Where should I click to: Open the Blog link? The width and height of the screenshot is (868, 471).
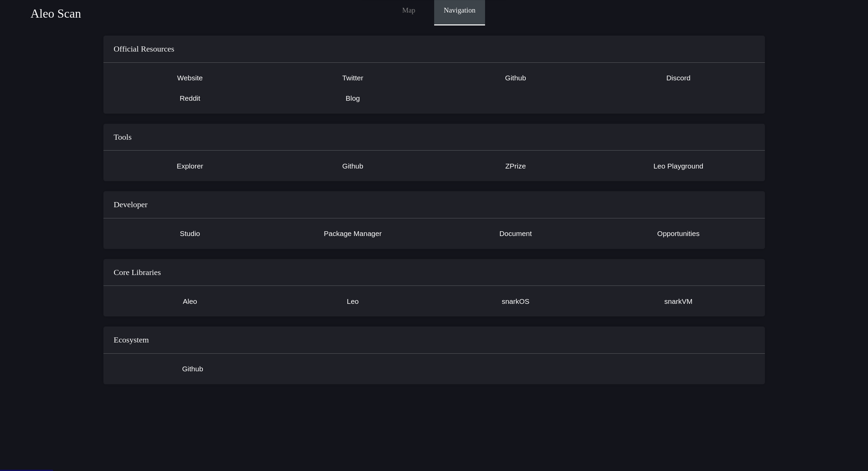click(x=352, y=98)
